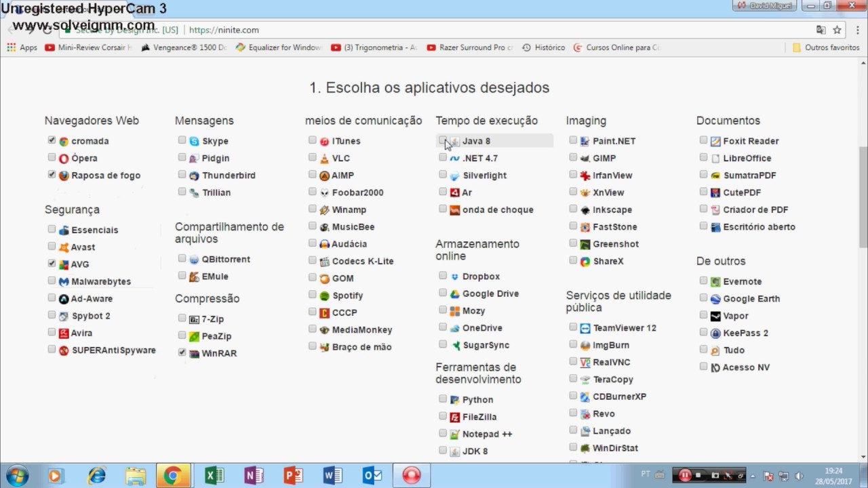Open the Apps bookmark shortcut

click(x=22, y=47)
